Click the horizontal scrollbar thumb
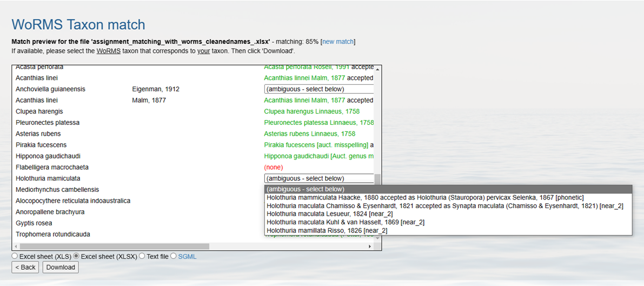The width and height of the screenshot is (644, 286). (115, 247)
